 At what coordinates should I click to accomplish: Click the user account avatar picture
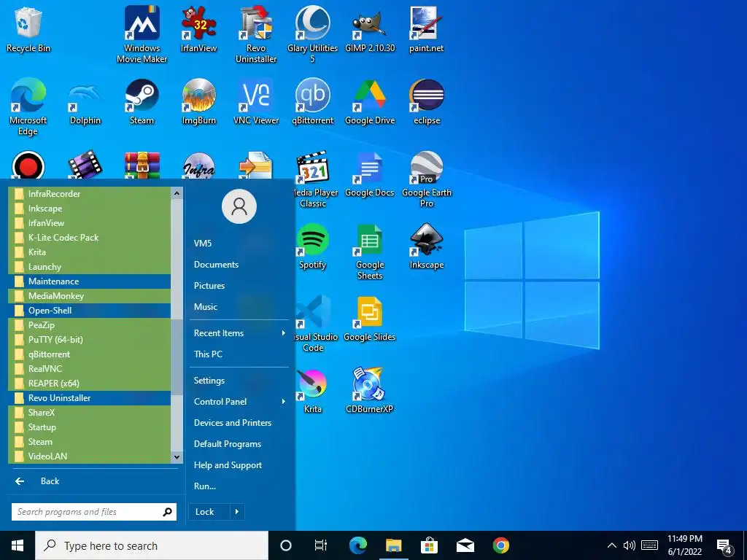click(x=239, y=206)
